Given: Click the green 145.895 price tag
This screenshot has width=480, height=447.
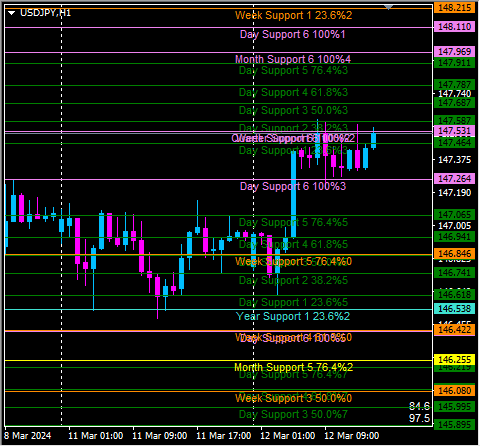Looking at the screenshot, I should click(x=455, y=425).
